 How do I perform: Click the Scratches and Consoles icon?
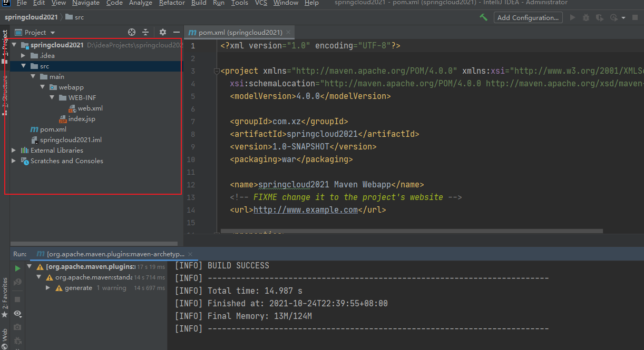pyautogui.click(x=25, y=161)
